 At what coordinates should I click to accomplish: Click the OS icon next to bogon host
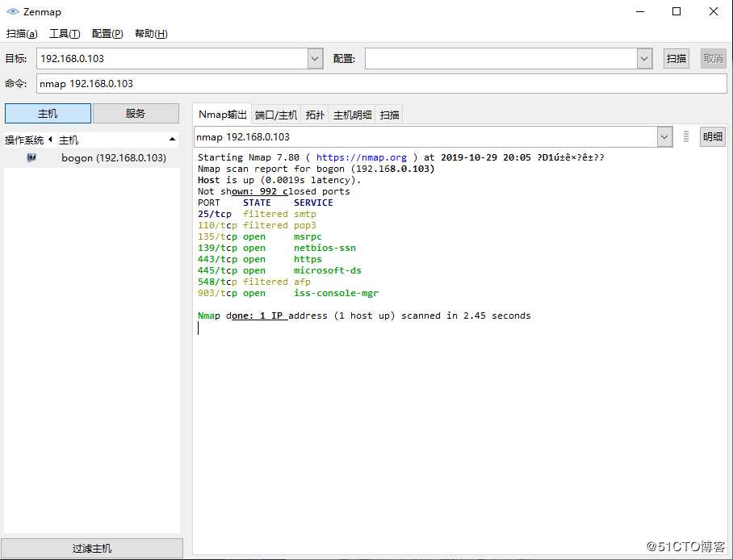[31, 157]
